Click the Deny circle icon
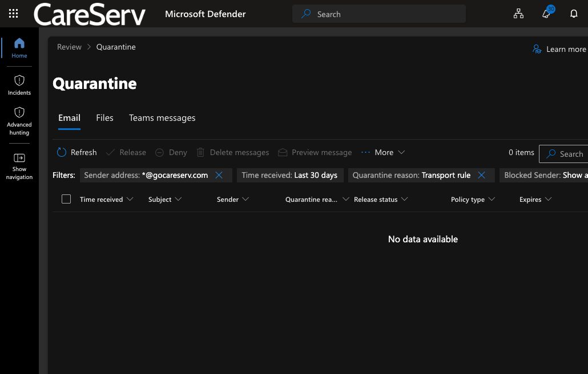Viewport: 588px width, 374px height. pos(159,152)
